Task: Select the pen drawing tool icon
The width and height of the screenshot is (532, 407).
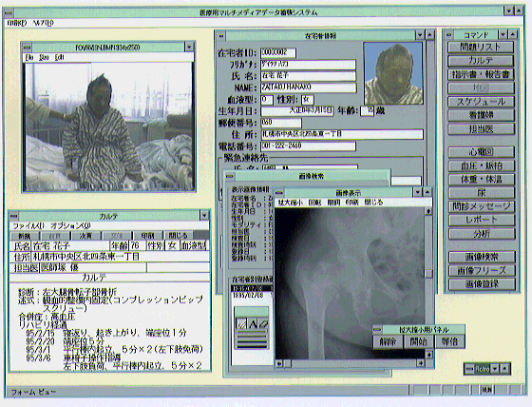Action: (x=241, y=323)
